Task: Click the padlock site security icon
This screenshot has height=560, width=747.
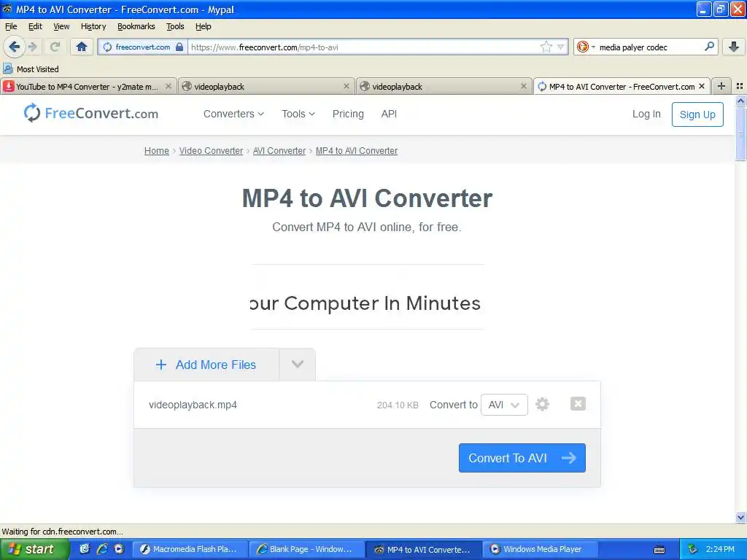Action: 179,47
